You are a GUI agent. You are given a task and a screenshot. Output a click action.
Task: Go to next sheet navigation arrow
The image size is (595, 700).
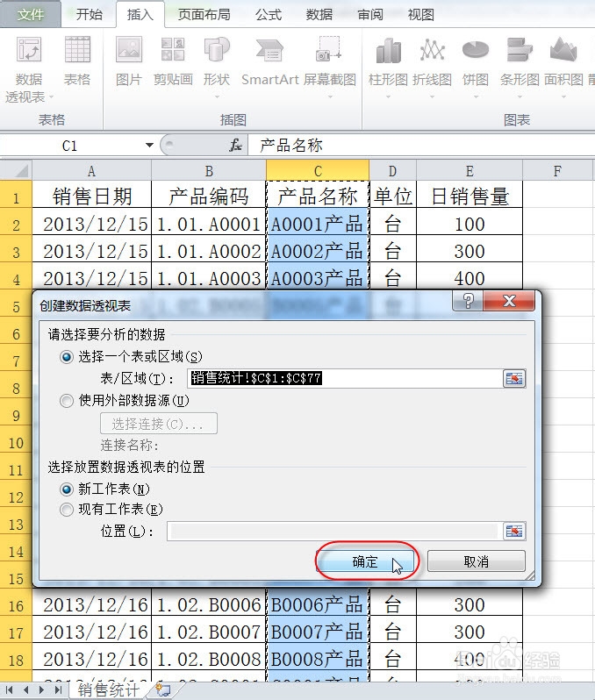click(41, 690)
